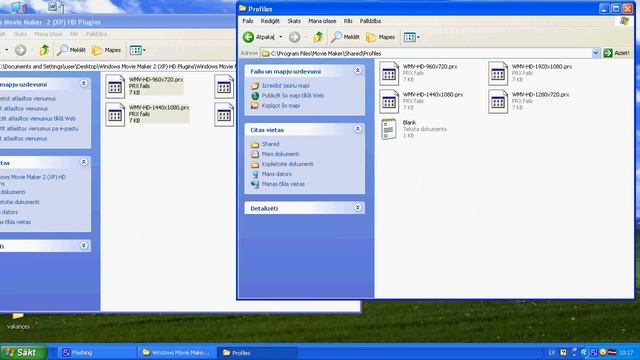Open the Shared folder link in Citas vietas
The height and width of the screenshot is (360, 640).
point(270,144)
